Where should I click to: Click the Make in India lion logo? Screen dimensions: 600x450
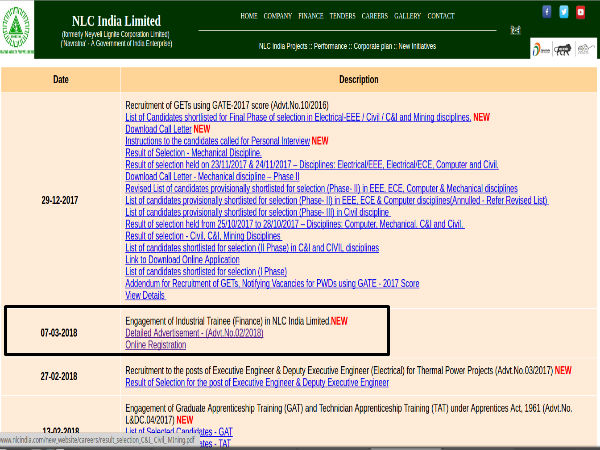click(x=563, y=49)
